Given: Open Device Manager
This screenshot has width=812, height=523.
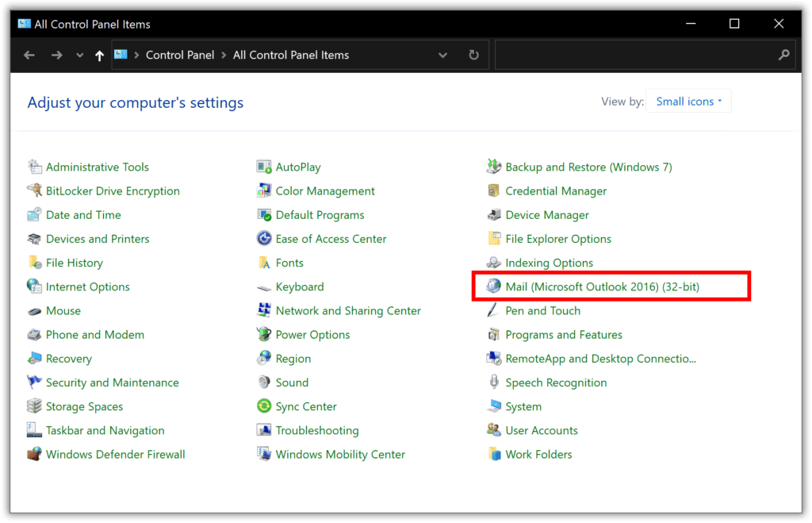Looking at the screenshot, I should (x=547, y=215).
